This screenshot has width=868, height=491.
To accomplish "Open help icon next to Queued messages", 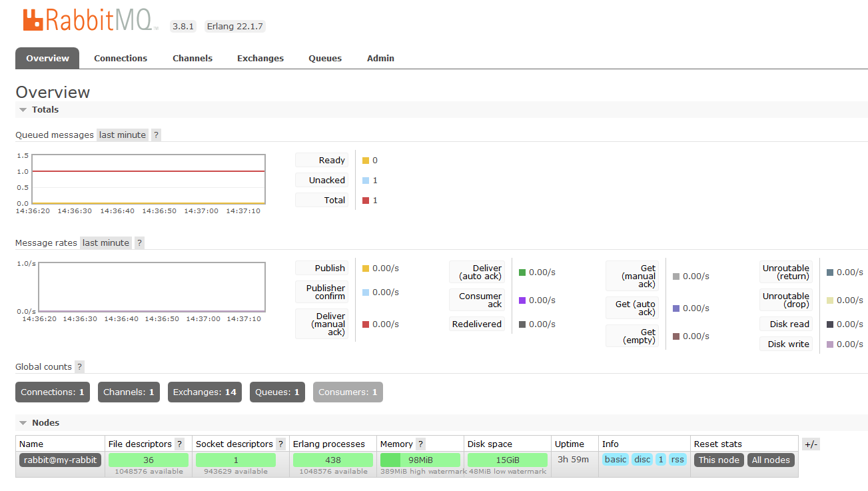I will tap(156, 135).
